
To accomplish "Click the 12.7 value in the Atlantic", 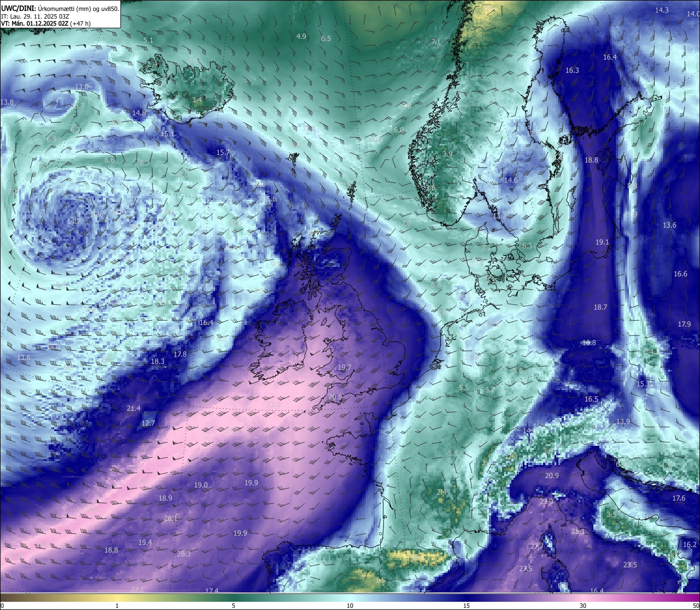I will (x=148, y=423).
